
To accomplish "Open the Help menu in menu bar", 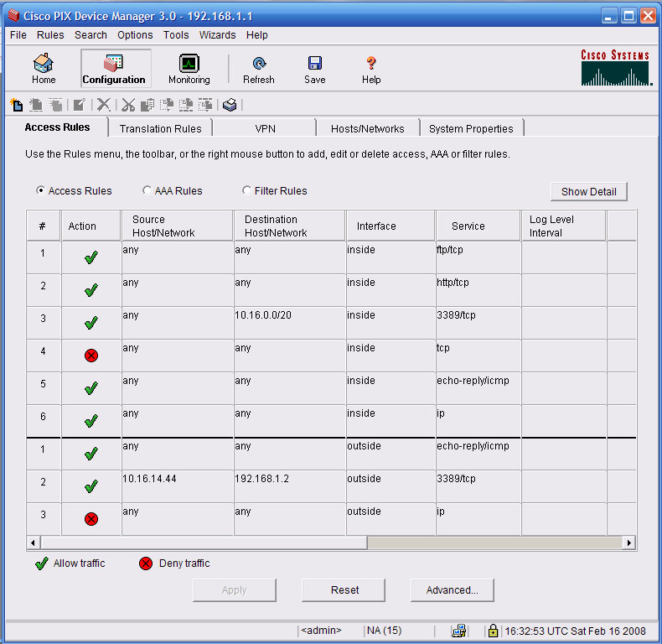I will pos(257,35).
